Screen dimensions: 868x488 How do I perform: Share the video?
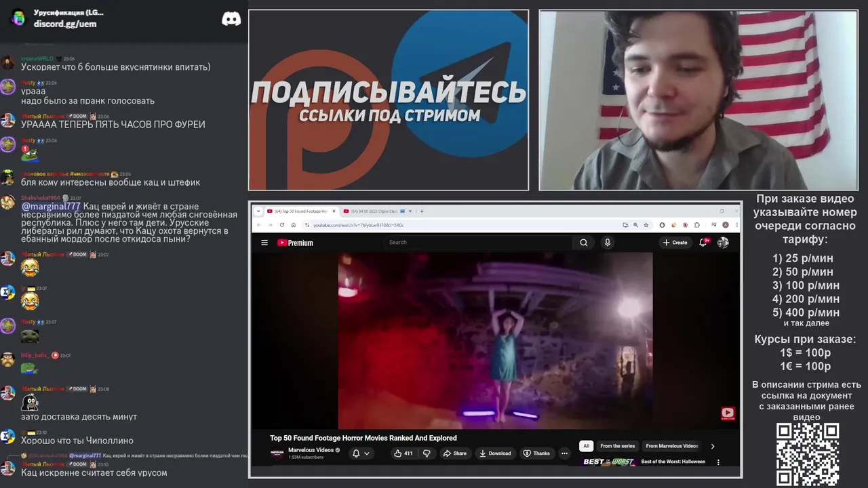pos(454,453)
